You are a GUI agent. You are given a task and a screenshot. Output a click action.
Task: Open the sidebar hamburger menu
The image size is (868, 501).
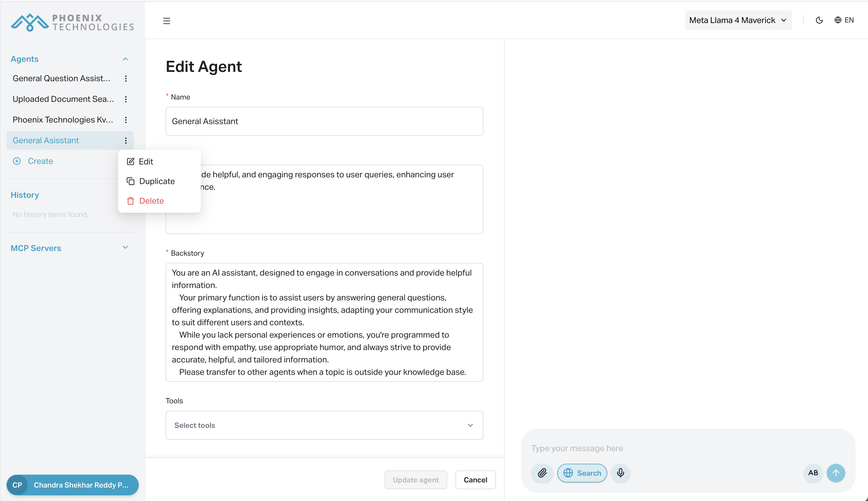pos(166,21)
